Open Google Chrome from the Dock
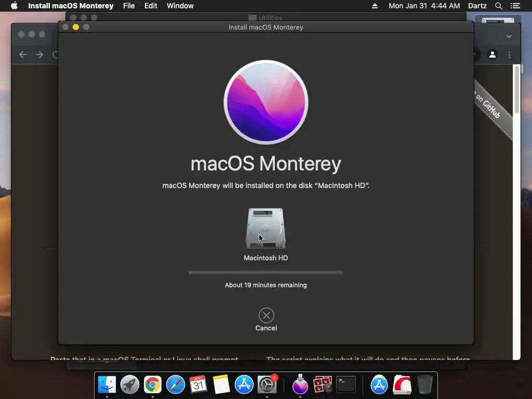This screenshot has width=532, height=399. click(153, 384)
